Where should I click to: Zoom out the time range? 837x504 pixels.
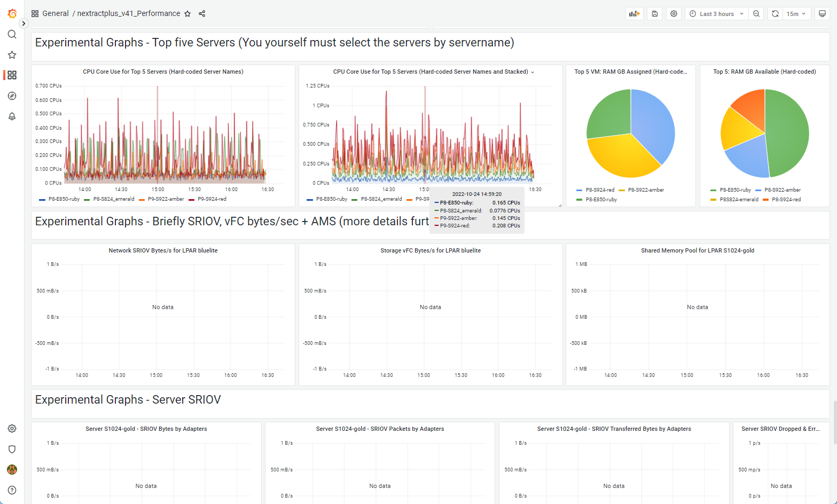click(x=756, y=14)
